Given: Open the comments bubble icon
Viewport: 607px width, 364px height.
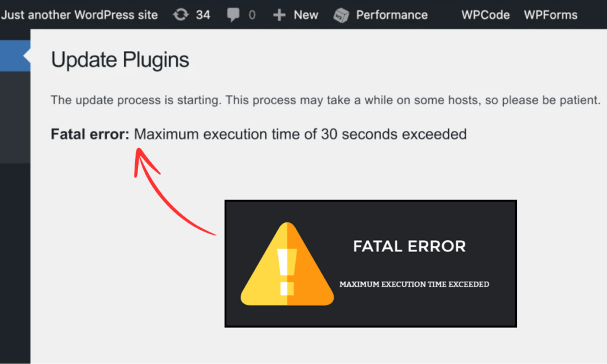Looking at the screenshot, I should (233, 15).
